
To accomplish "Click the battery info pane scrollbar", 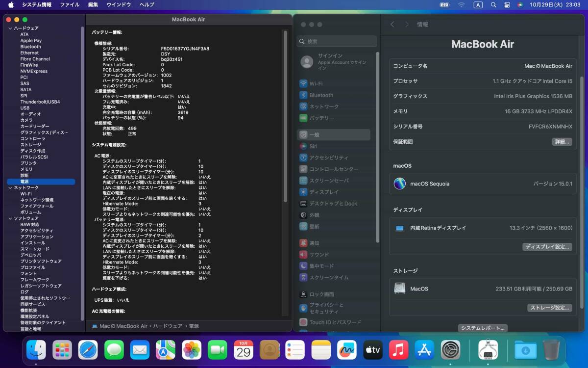I will [285, 116].
